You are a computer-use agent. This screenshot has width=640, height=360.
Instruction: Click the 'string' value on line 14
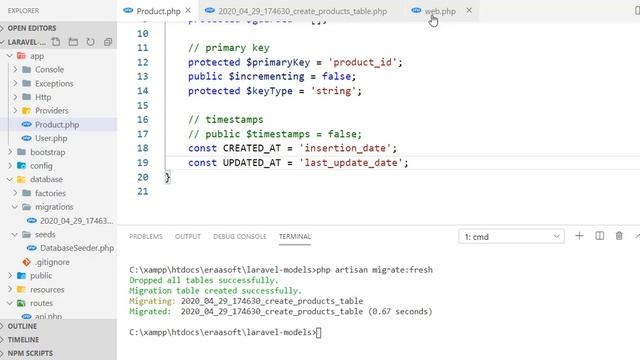(x=333, y=91)
